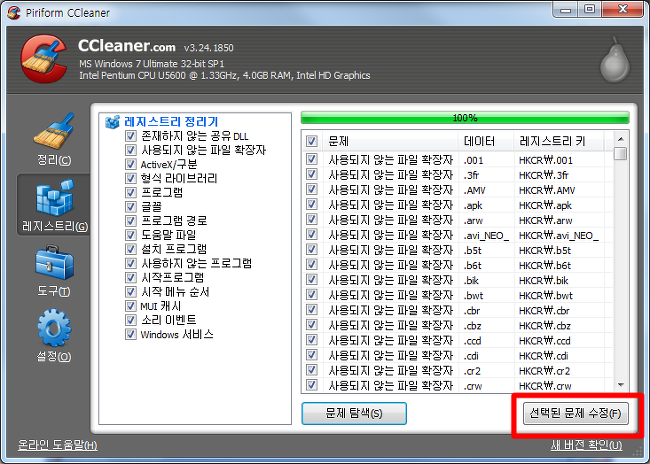The width and height of the screenshot is (650, 464).
Task: Toggle 프로그램 경로 checkbox
Action: [x=131, y=221]
